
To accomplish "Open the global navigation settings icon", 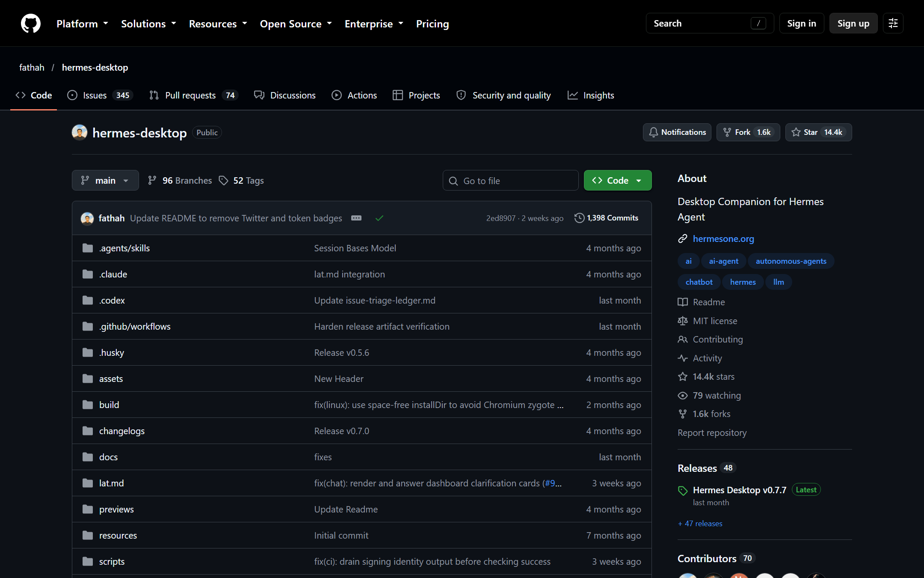I will [893, 23].
